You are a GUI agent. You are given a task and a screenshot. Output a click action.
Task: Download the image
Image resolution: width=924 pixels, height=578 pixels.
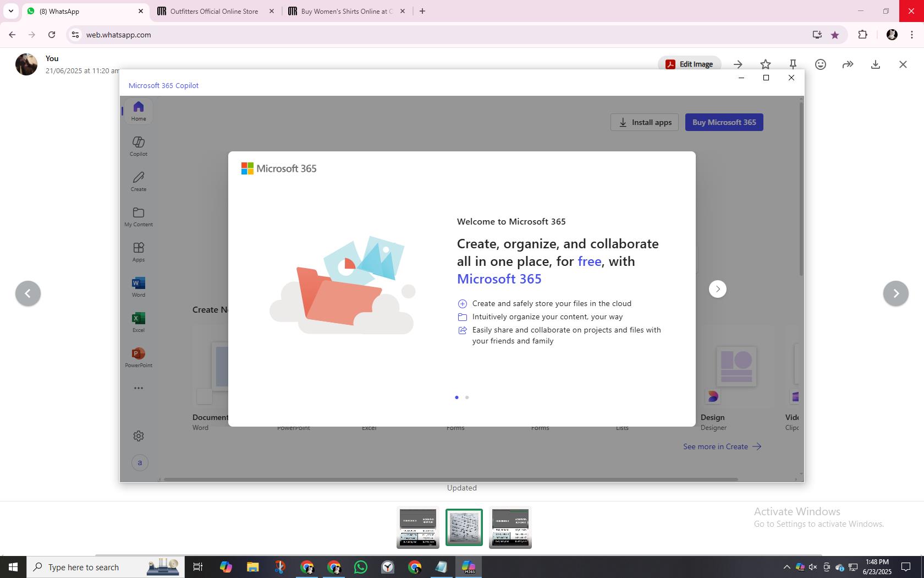[876, 64]
